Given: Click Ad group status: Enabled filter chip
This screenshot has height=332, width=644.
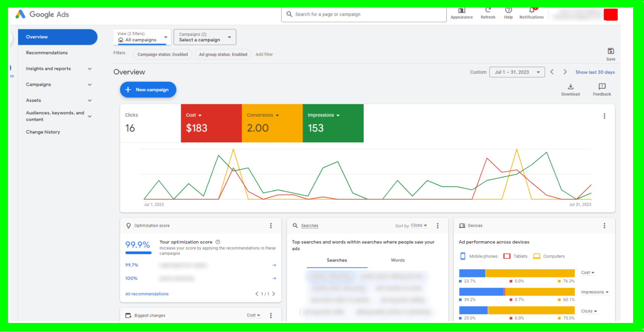Looking at the screenshot, I should [223, 54].
